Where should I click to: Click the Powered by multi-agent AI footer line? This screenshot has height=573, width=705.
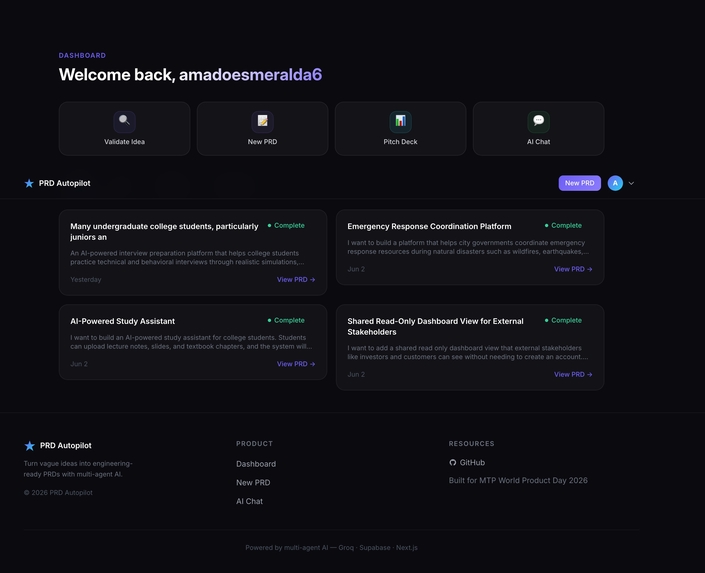[331, 547]
